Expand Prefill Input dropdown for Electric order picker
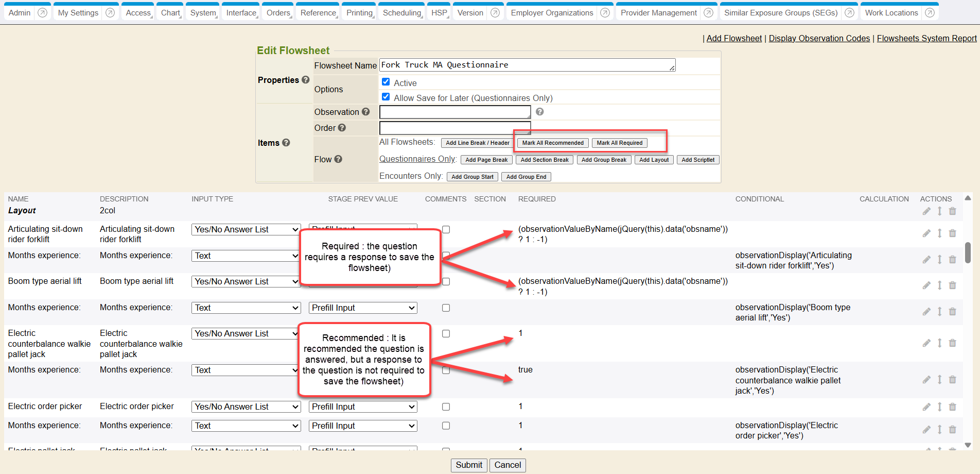Screen dimensions: 980x474 (363, 407)
